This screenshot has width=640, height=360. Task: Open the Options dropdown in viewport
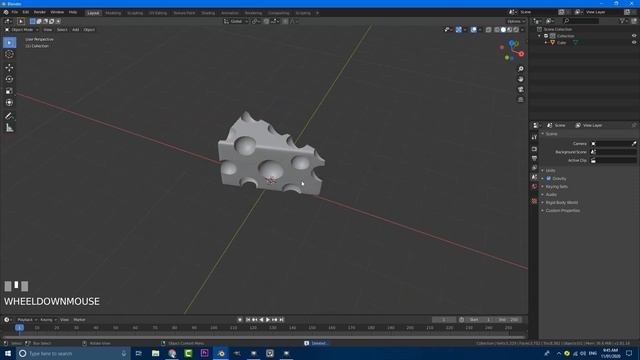(516, 21)
